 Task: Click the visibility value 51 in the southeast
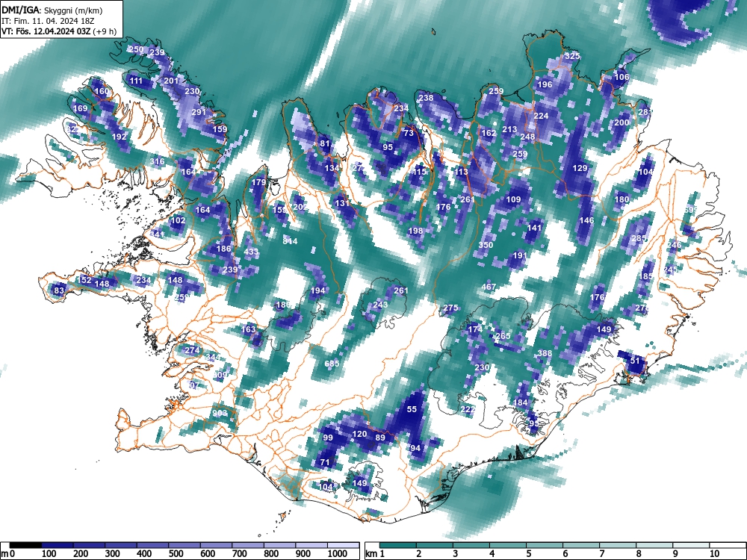tap(635, 361)
